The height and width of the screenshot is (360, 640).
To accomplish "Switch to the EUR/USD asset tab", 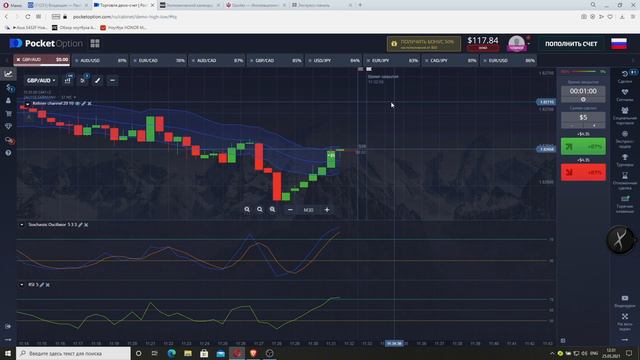I will tap(509, 60).
